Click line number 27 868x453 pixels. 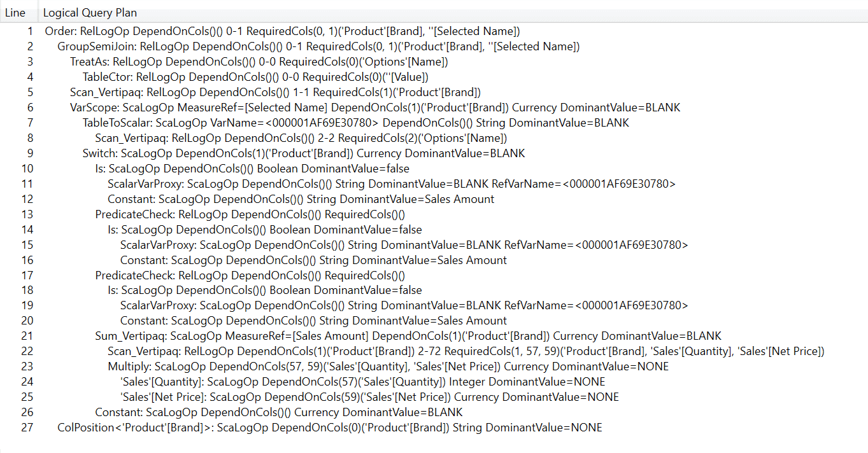27,428
